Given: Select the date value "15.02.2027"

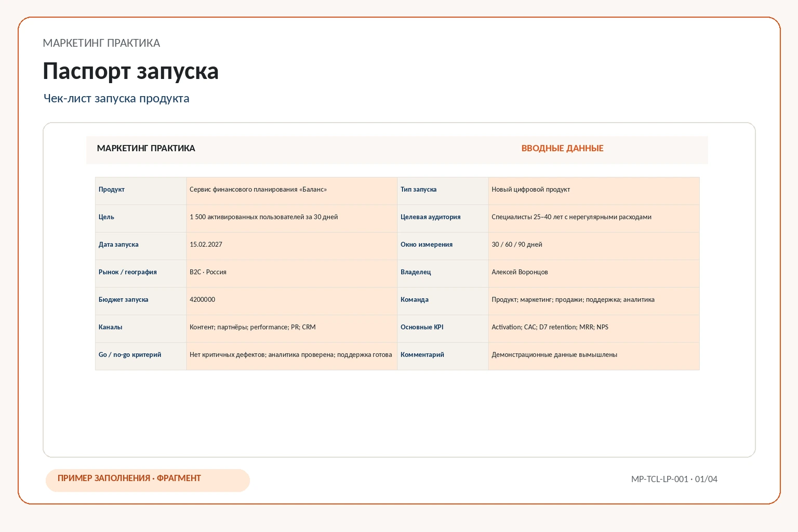Looking at the screenshot, I should pyautogui.click(x=292, y=246).
